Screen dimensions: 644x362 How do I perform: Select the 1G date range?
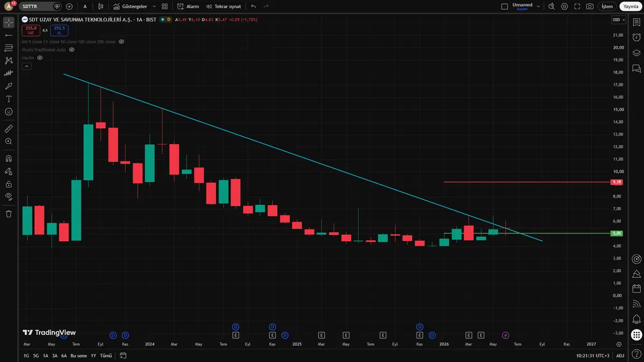point(26,356)
